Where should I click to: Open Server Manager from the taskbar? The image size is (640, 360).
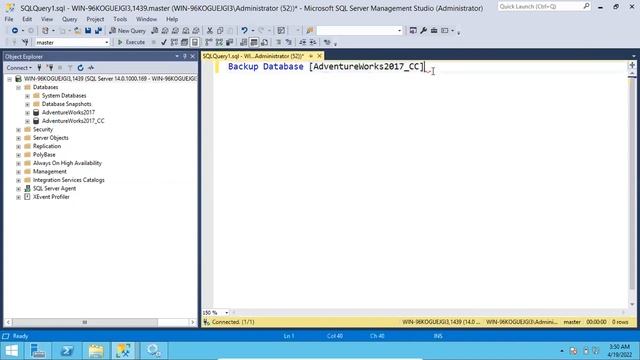click(x=38, y=351)
